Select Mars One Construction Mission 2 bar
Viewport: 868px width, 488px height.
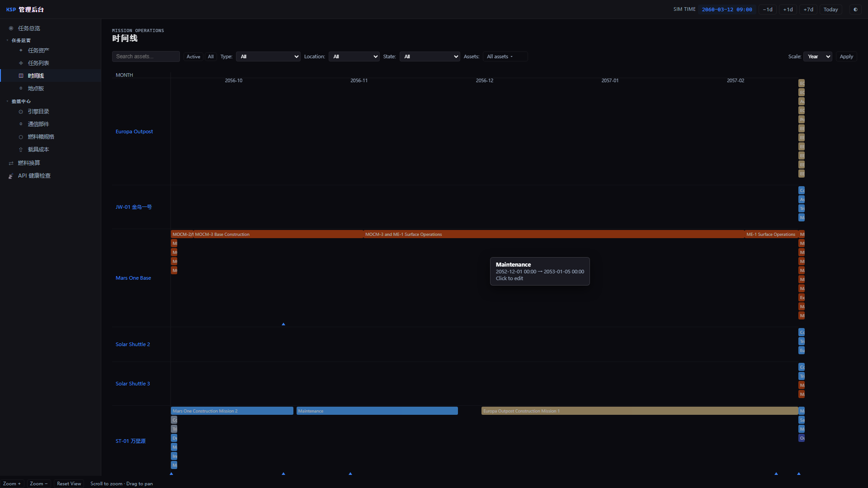(x=232, y=411)
